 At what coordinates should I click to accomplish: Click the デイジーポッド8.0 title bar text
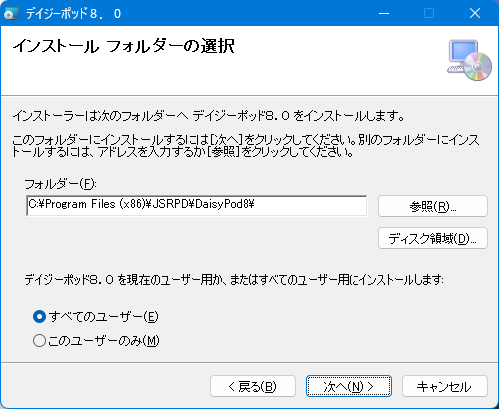pyautogui.click(x=73, y=14)
